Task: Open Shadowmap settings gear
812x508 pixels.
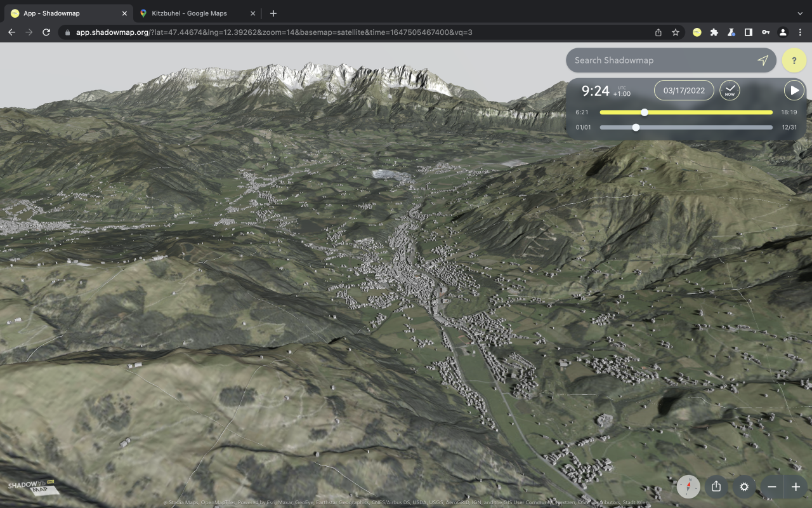Action: tap(744, 486)
